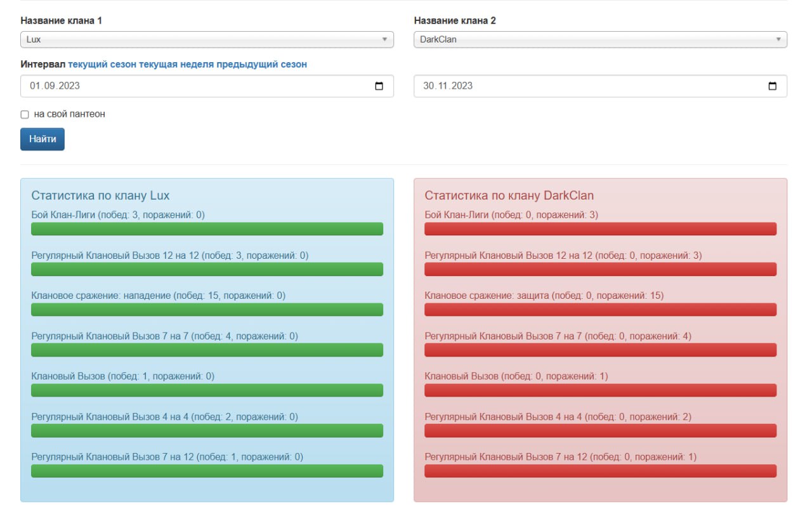
Task: Click the 'Статистика по клану Lux' heading
Action: click(x=100, y=195)
